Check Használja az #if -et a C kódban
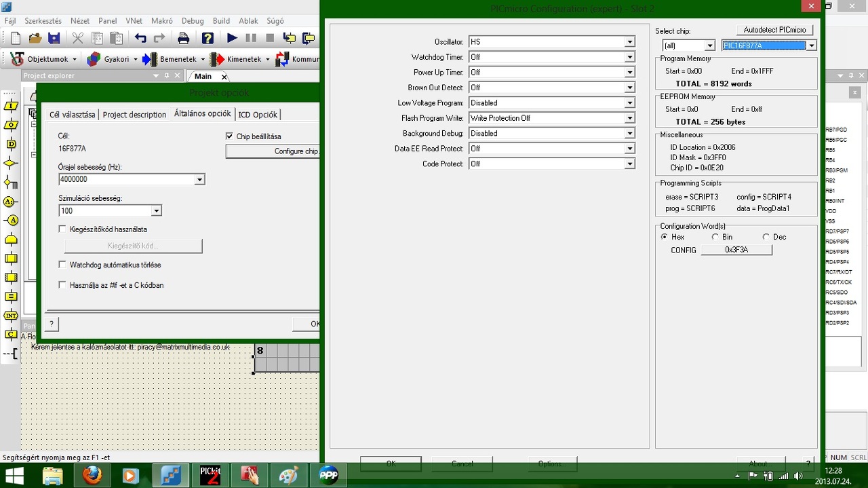 (x=62, y=285)
